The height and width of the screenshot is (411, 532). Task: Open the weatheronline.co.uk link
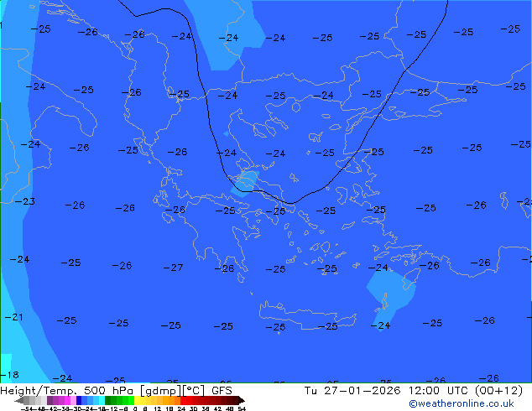tap(462, 403)
